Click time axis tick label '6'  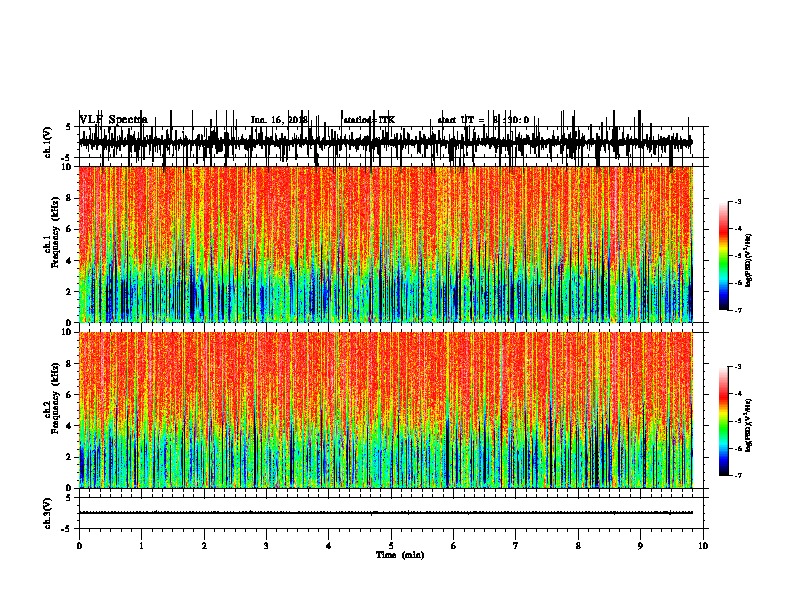tap(454, 546)
